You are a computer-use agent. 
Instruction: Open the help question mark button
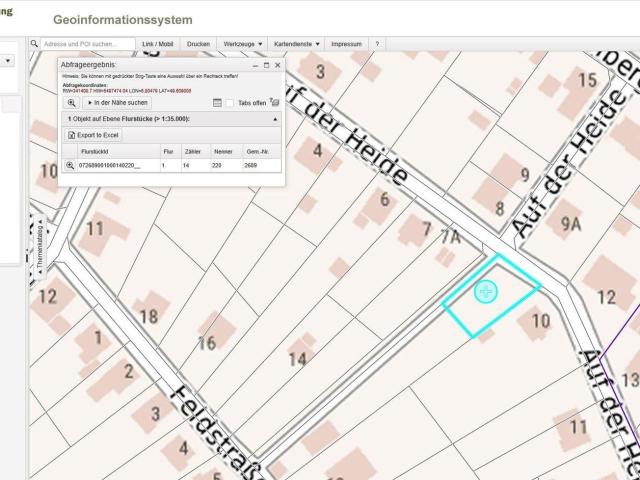(377, 44)
